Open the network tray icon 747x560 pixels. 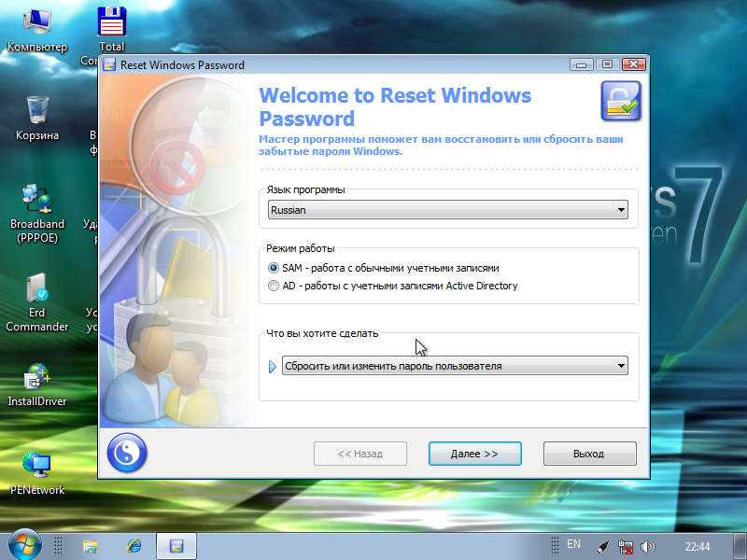(x=626, y=547)
